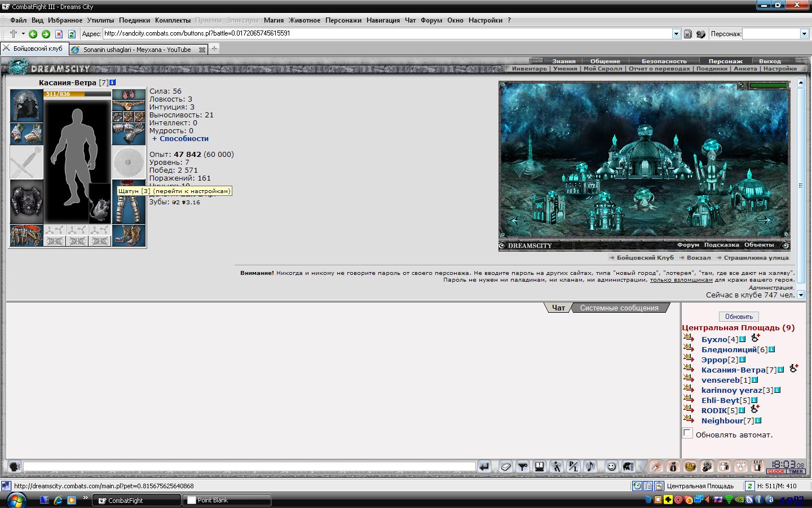Open the Инвентарь link

point(529,69)
